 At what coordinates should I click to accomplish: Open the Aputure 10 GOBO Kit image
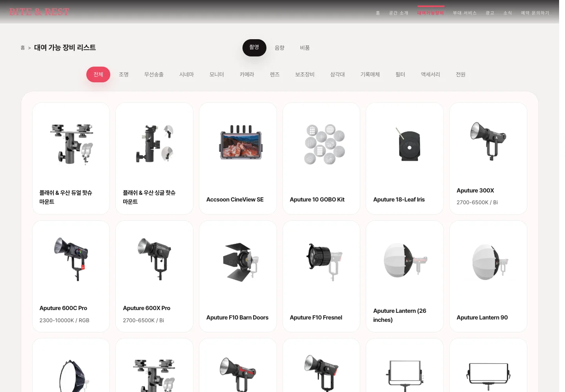coord(324,144)
